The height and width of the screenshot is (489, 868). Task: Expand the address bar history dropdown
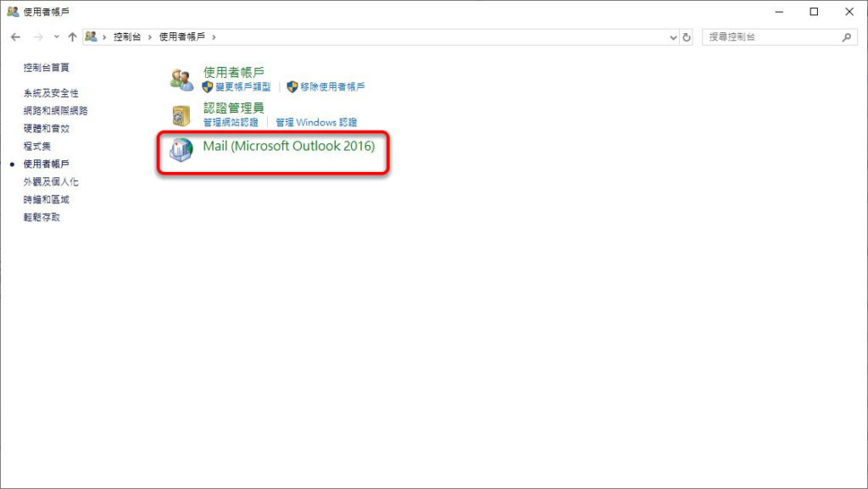[x=673, y=37]
